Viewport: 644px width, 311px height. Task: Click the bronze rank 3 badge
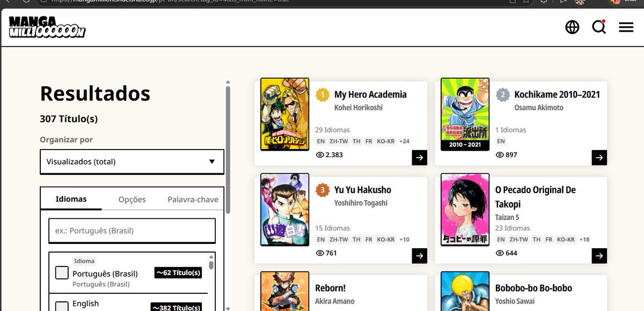[322, 190]
